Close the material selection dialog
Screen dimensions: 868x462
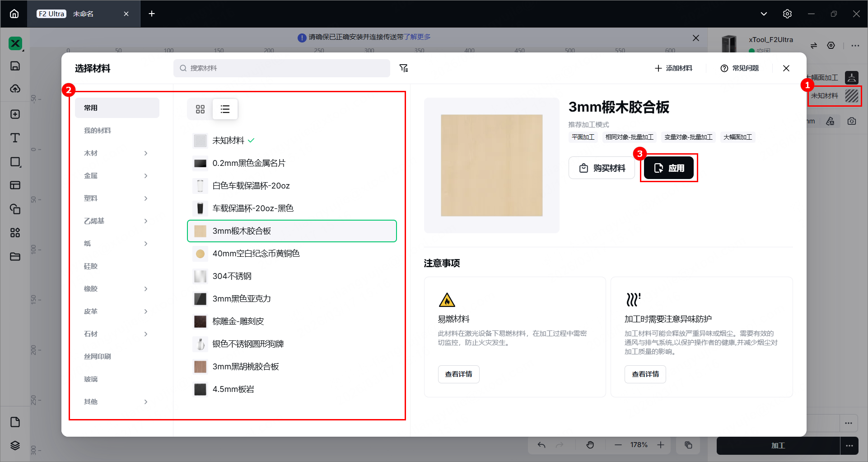(x=786, y=68)
